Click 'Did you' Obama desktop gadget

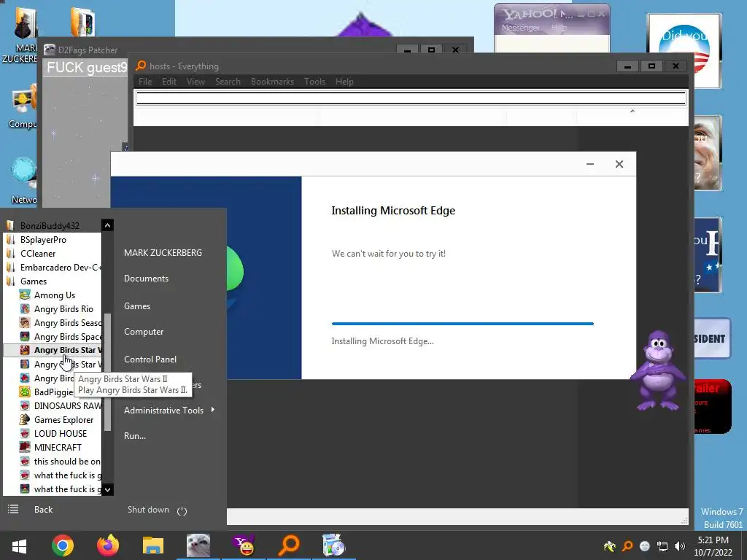pos(684,50)
